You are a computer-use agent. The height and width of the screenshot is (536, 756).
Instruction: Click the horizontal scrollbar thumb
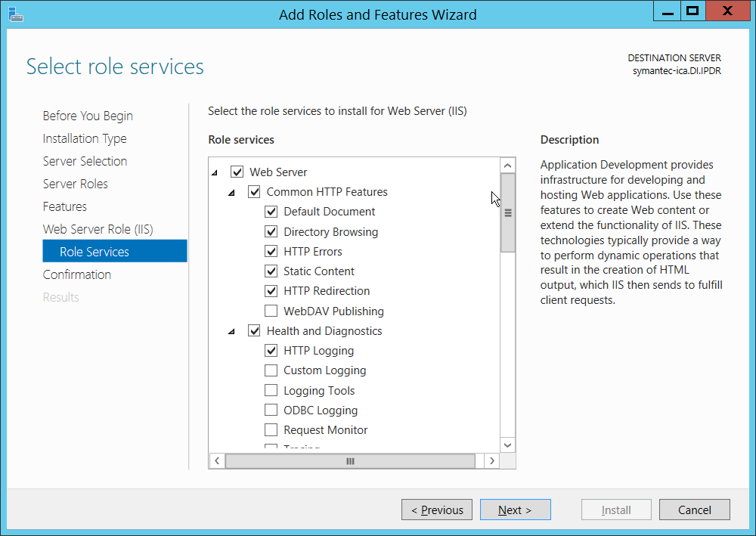pyautogui.click(x=350, y=460)
